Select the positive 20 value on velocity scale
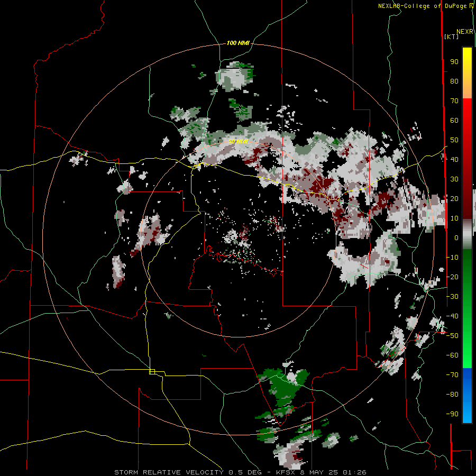The height and width of the screenshot is (476, 476). (454, 199)
